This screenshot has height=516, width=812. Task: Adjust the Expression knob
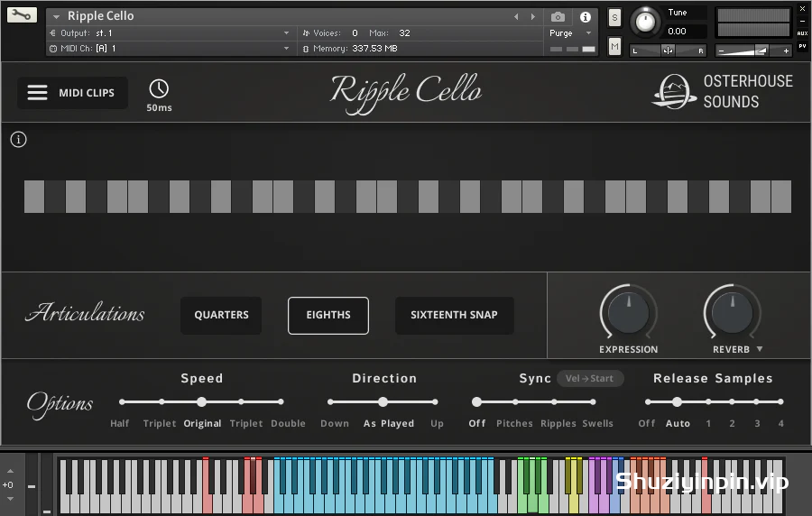point(629,312)
